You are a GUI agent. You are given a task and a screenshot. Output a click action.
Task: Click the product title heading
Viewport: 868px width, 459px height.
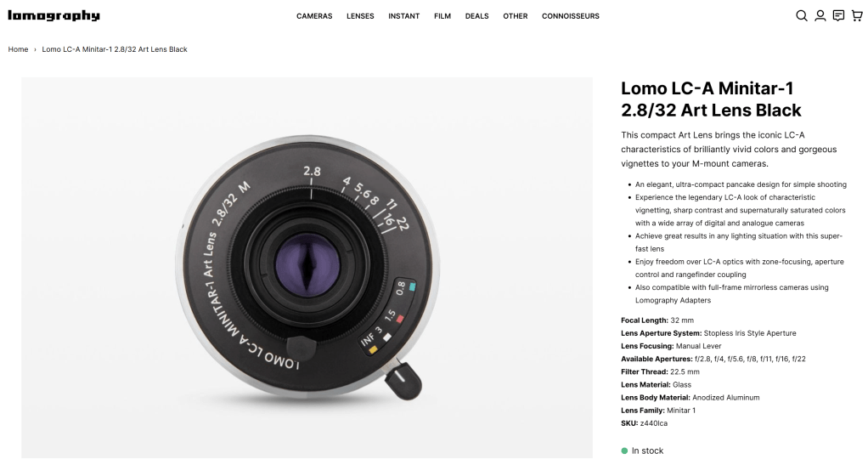pyautogui.click(x=711, y=99)
